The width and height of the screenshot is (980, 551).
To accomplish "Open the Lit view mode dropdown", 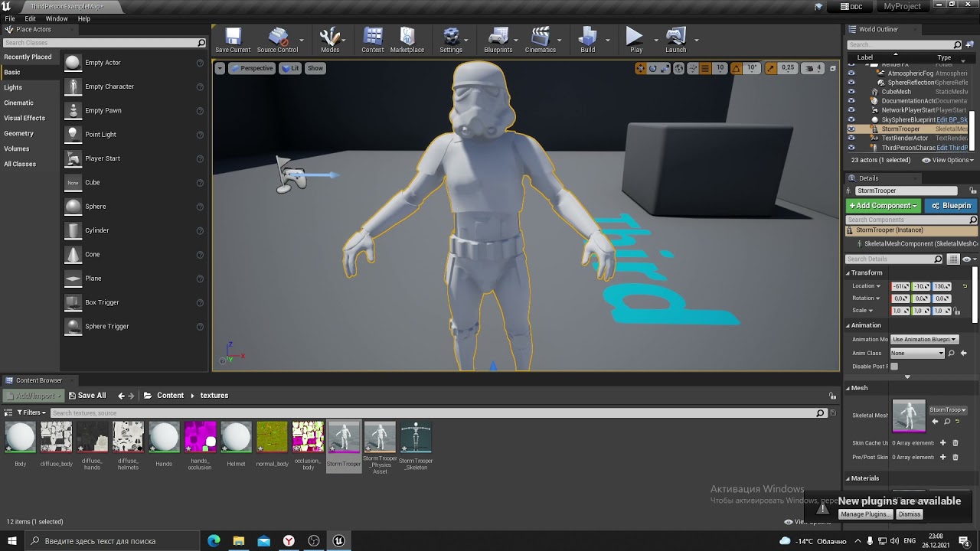I will tap(290, 68).
